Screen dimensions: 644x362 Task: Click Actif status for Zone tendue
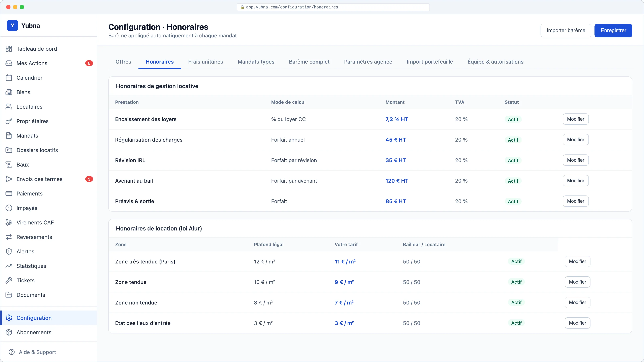tap(516, 282)
